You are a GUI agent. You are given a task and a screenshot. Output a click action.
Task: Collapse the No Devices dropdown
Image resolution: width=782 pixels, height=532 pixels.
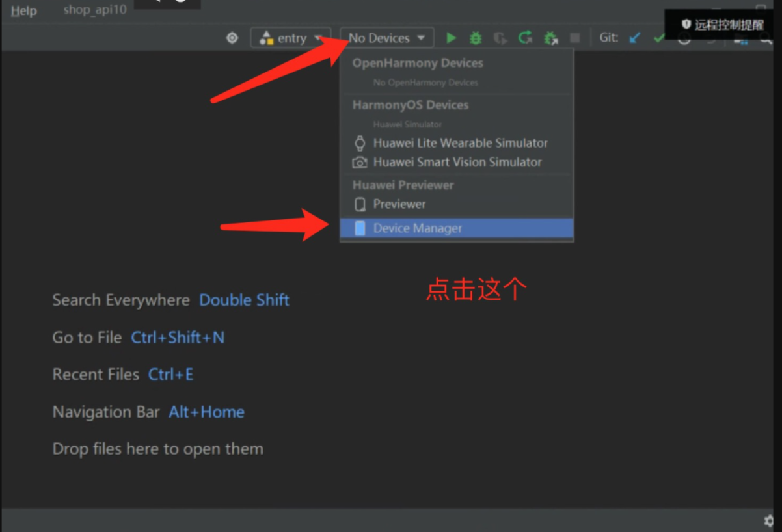(387, 38)
